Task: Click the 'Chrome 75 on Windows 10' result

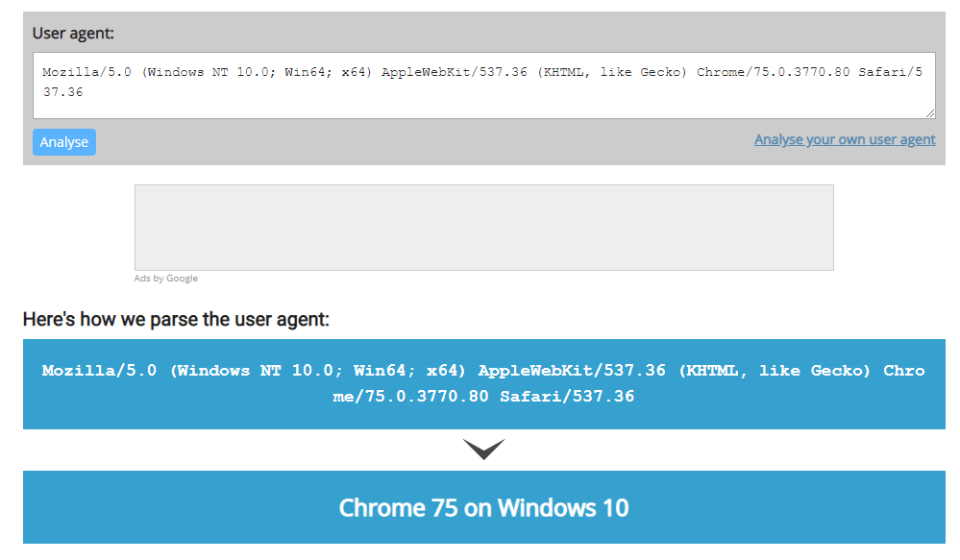Action: point(483,507)
